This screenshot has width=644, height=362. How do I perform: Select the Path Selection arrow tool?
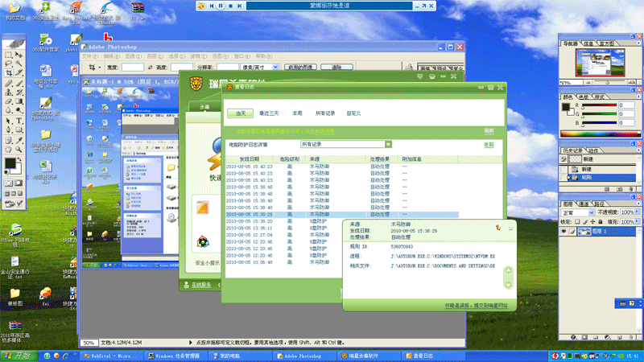(x=8, y=121)
